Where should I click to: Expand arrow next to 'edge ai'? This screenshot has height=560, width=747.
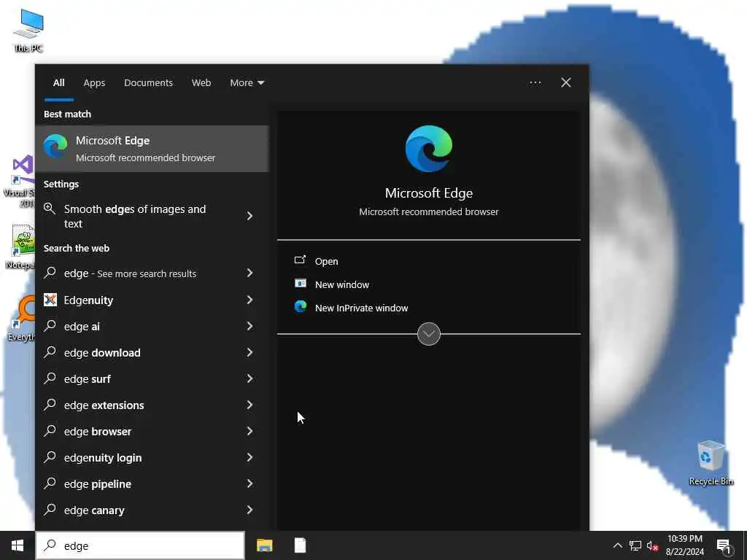[249, 326]
